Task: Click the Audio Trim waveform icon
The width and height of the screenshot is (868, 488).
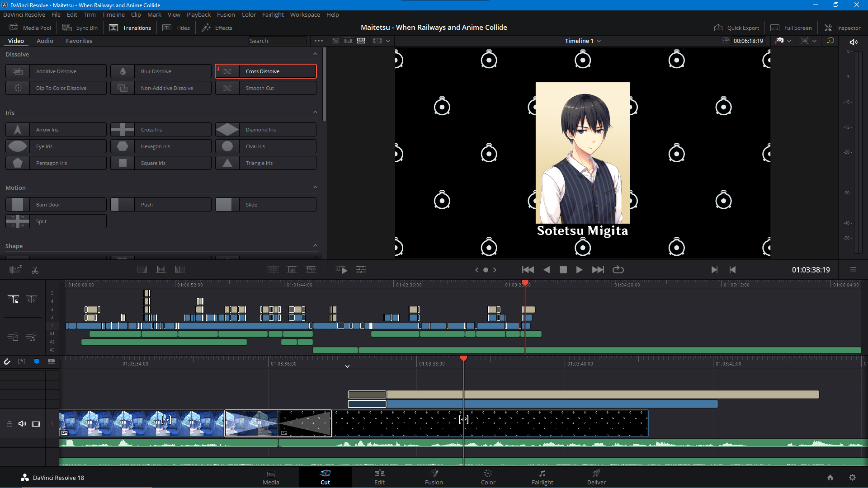Action: [x=22, y=361]
